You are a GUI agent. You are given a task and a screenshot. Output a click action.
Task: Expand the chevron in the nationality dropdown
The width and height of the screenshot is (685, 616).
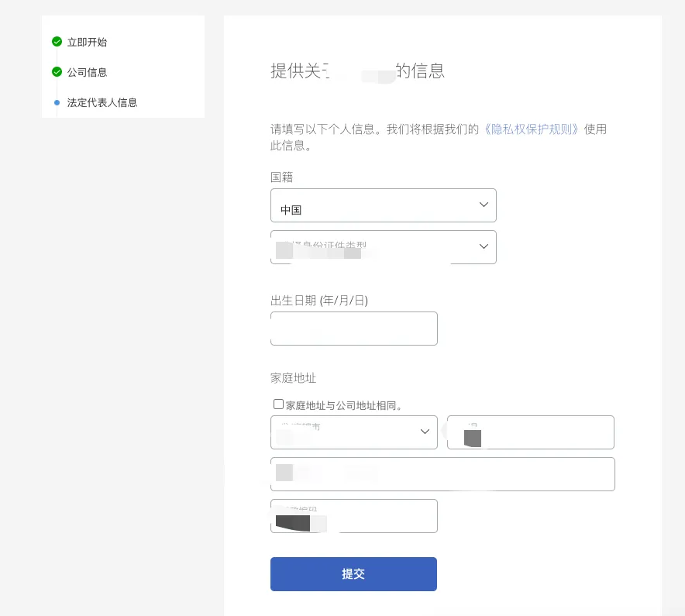484,205
